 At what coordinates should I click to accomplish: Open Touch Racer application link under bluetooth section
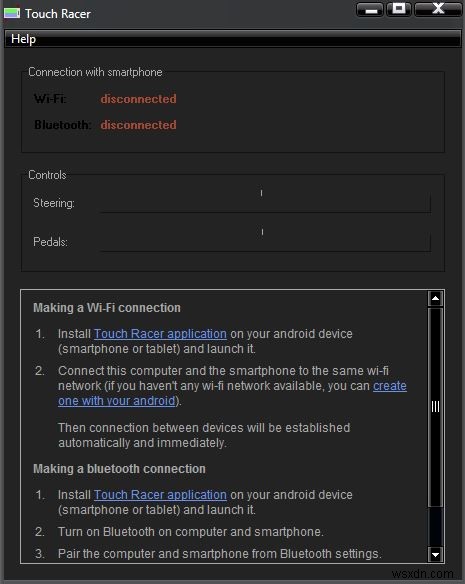[x=160, y=495]
